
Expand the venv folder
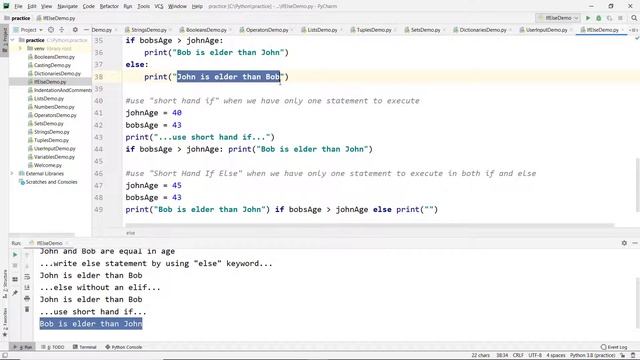20,48
